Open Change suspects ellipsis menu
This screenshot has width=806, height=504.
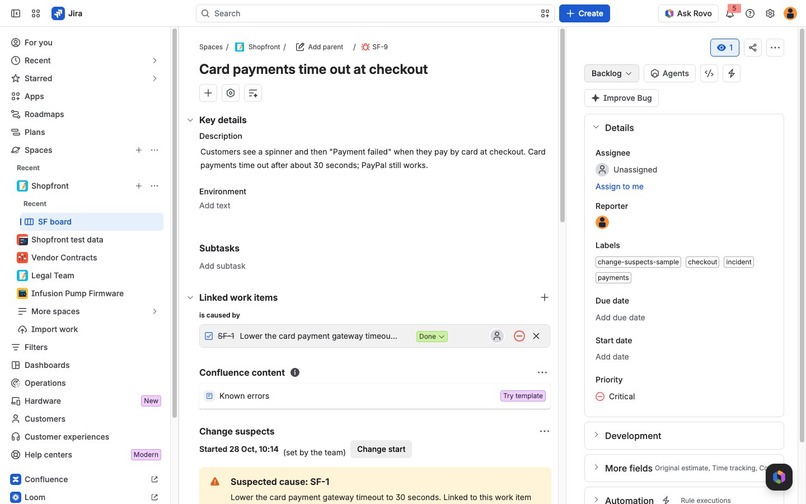pyautogui.click(x=544, y=431)
